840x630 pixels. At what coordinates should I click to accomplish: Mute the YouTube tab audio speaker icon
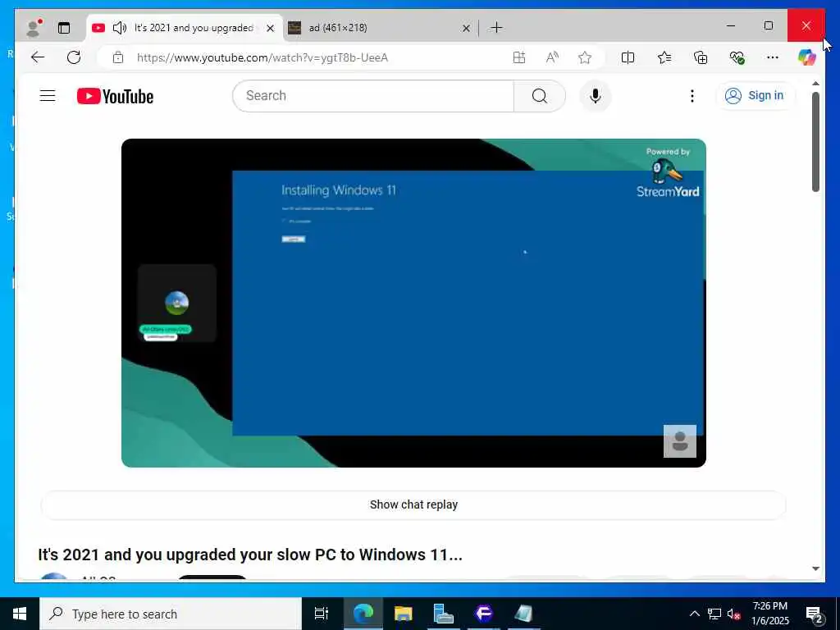point(120,28)
